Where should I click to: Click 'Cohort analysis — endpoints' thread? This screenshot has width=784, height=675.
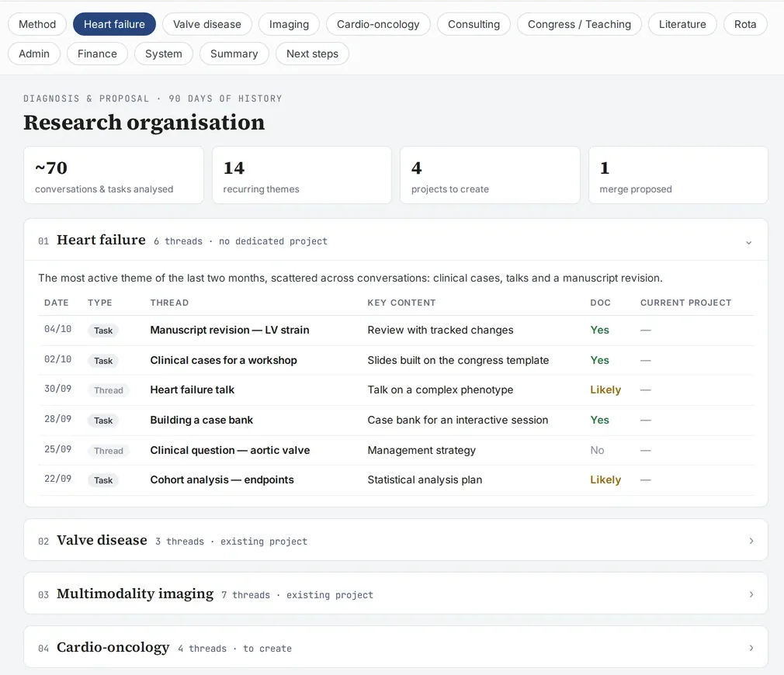pyautogui.click(x=222, y=479)
